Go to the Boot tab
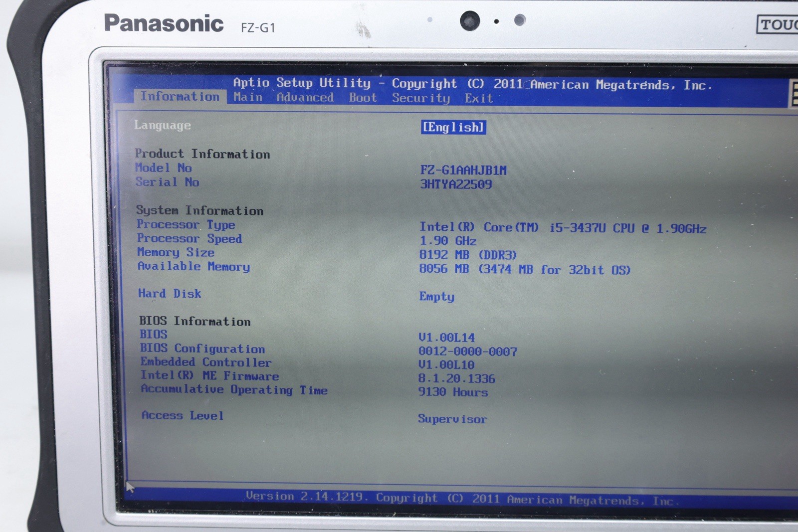Image resolution: width=798 pixels, height=532 pixels. 363,98
